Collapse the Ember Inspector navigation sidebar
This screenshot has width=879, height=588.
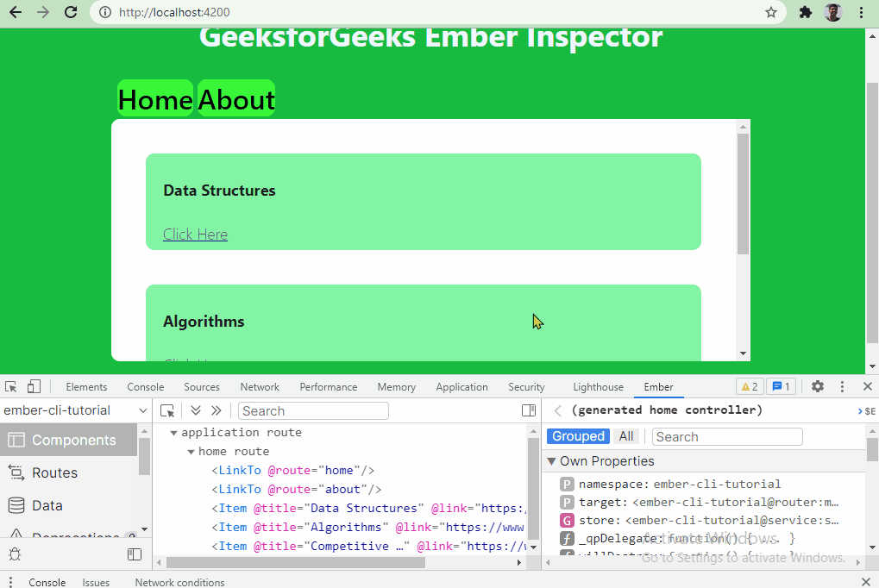(x=135, y=554)
